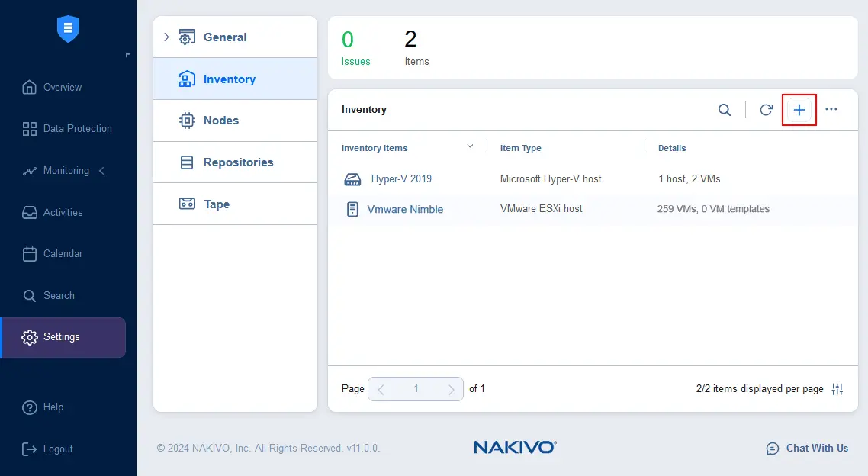Switch to the Tape tab
Screen dimensions: 868x476
coord(235,204)
